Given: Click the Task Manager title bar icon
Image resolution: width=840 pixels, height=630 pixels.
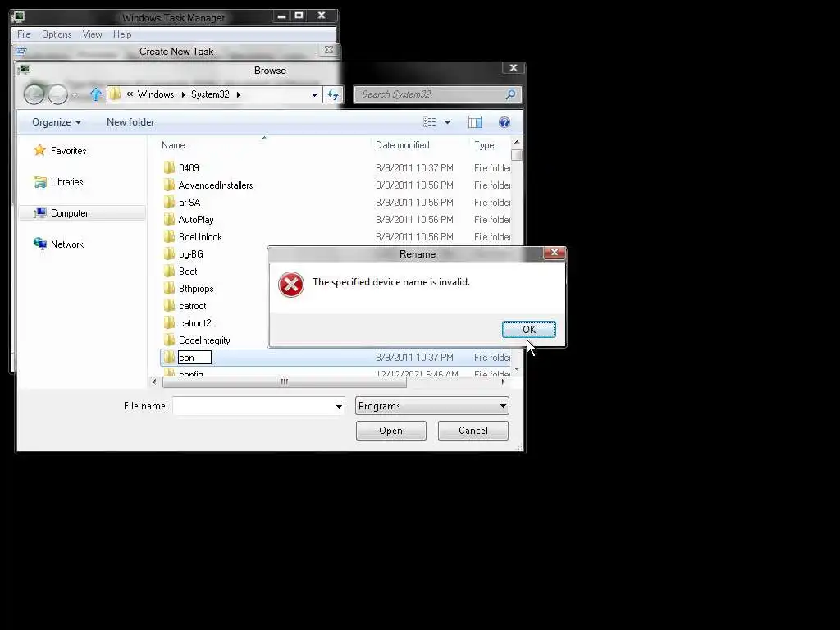Looking at the screenshot, I should click(x=18, y=16).
